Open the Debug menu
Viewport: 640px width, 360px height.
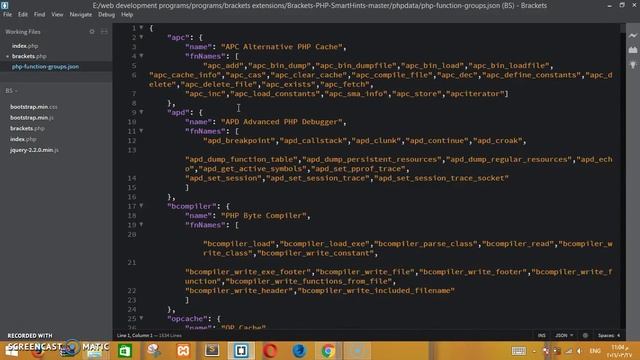pos(106,14)
